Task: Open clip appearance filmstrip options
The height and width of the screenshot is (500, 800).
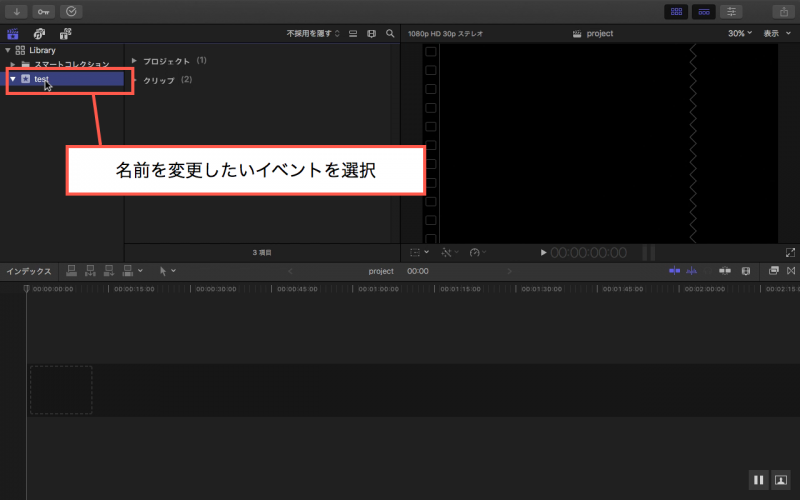Action: 371,34
